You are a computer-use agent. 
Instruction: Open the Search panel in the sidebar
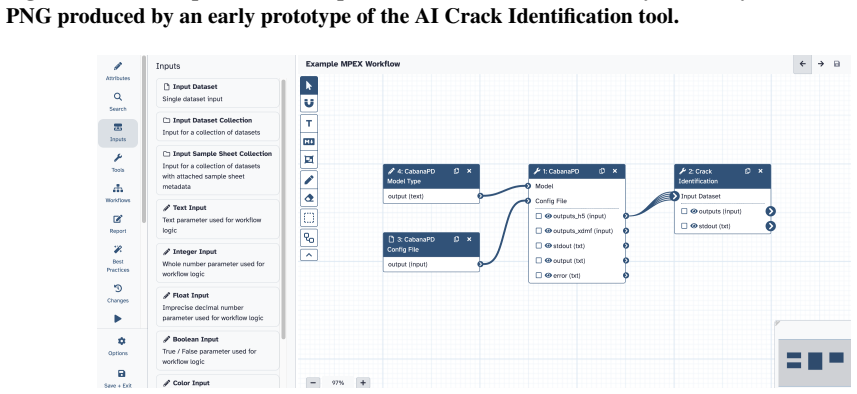pos(118,102)
